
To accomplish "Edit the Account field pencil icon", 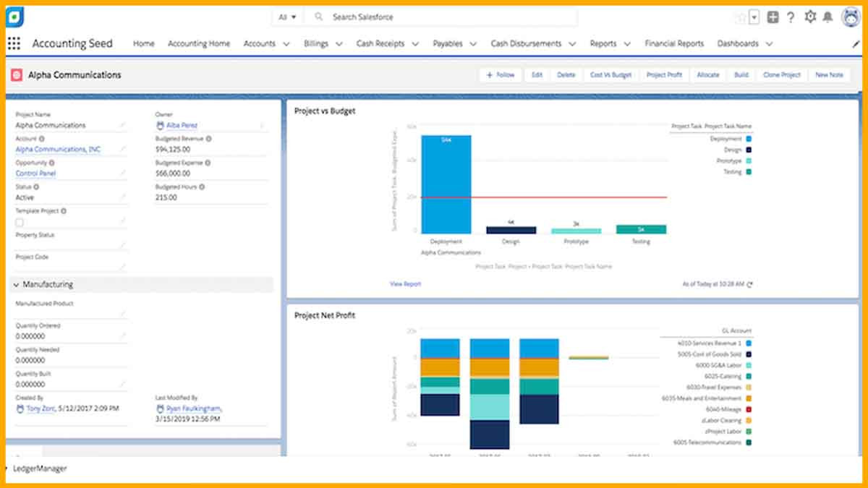I will pyautogui.click(x=122, y=150).
